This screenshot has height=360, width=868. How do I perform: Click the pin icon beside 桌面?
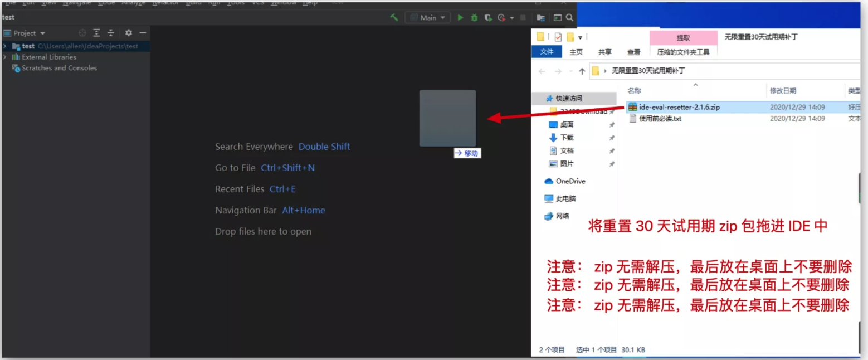coord(612,125)
